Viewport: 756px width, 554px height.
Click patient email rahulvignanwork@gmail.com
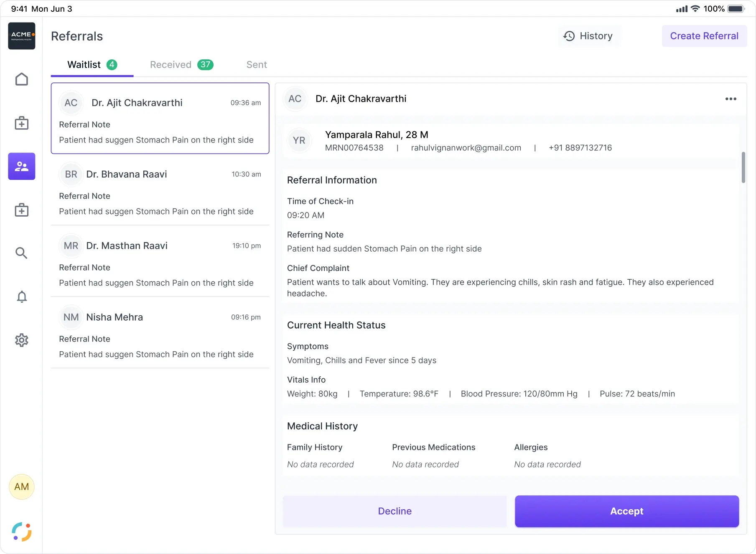pos(466,148)
